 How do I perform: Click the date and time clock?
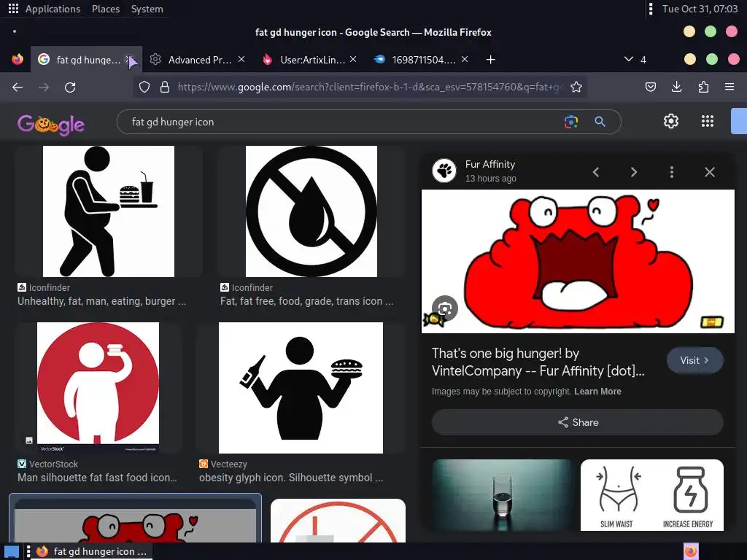700,9
